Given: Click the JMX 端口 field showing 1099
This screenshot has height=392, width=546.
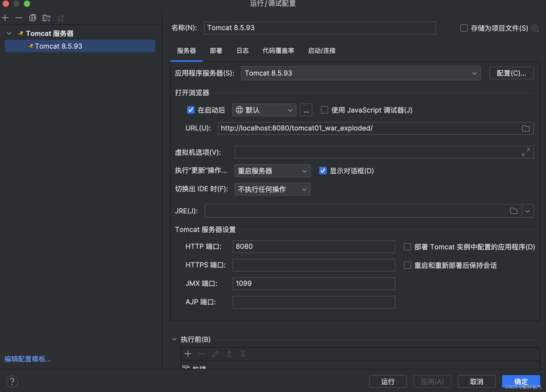Looking at the screenshot, I should pyautogui.click(x=314, y=284).
